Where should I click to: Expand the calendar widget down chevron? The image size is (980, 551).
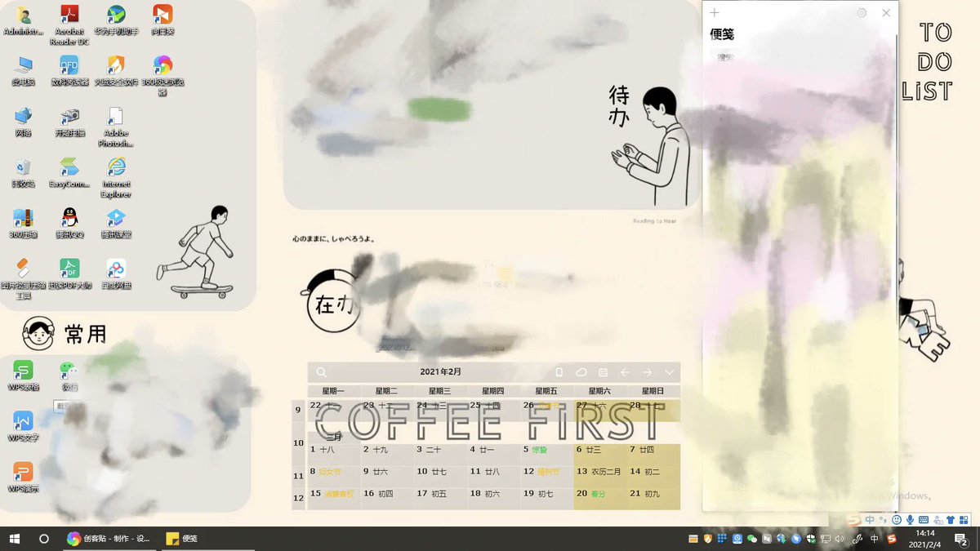pyautogui.click(x=670, y=372)
